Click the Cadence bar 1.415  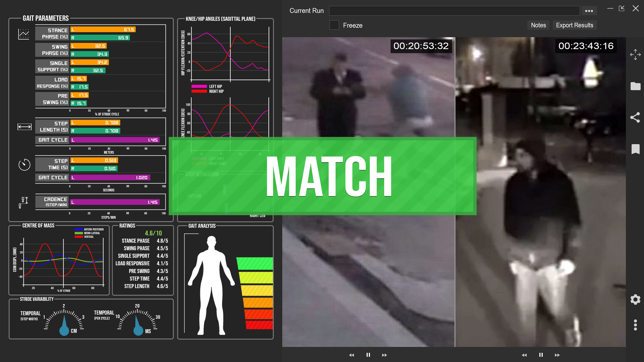point(115,202)
